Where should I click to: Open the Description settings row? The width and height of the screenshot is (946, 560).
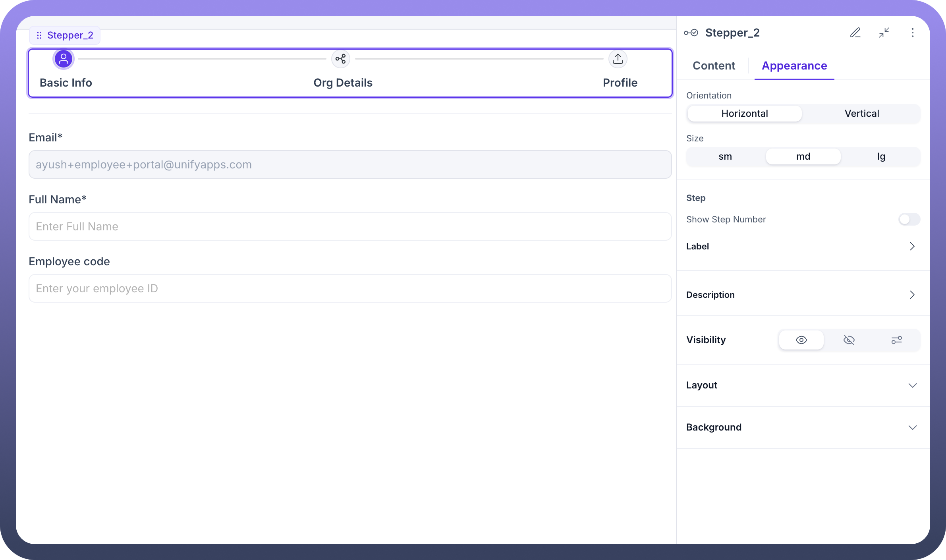[x=912, y=295]
